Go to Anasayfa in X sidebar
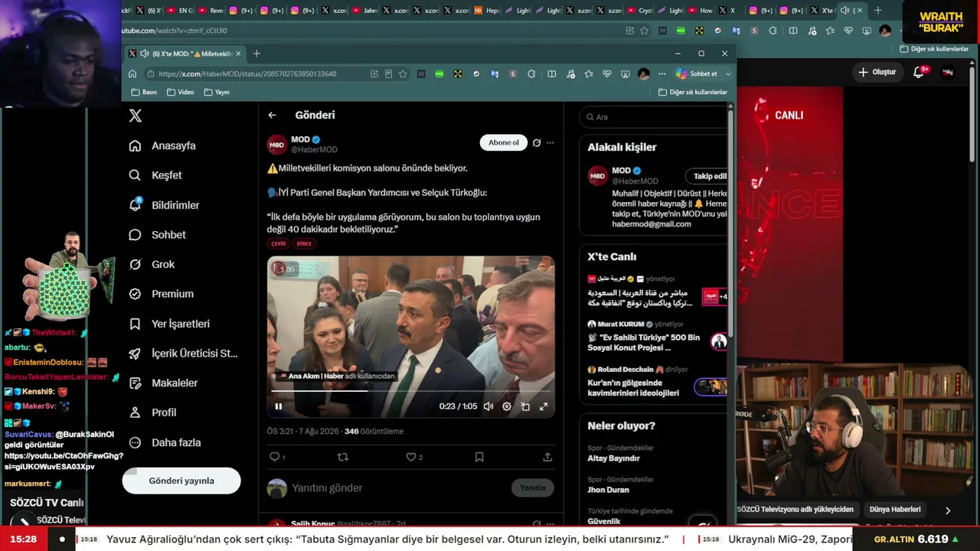 [162, 145]
